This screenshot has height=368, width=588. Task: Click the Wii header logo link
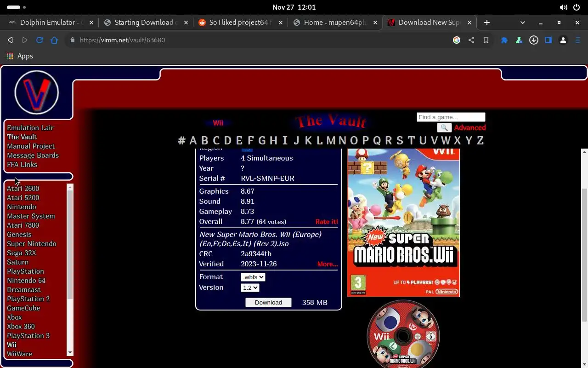tap(218, 123)
